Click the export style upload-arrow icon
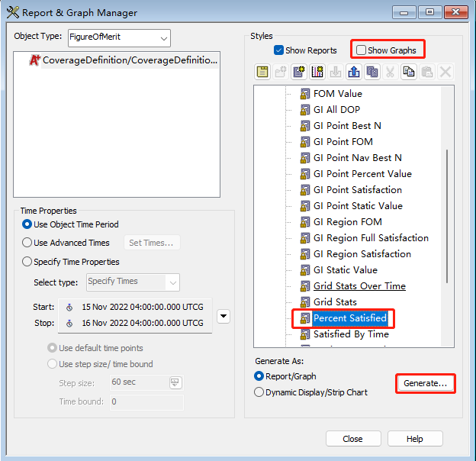The image size is (476, 461). pos(354,72)
